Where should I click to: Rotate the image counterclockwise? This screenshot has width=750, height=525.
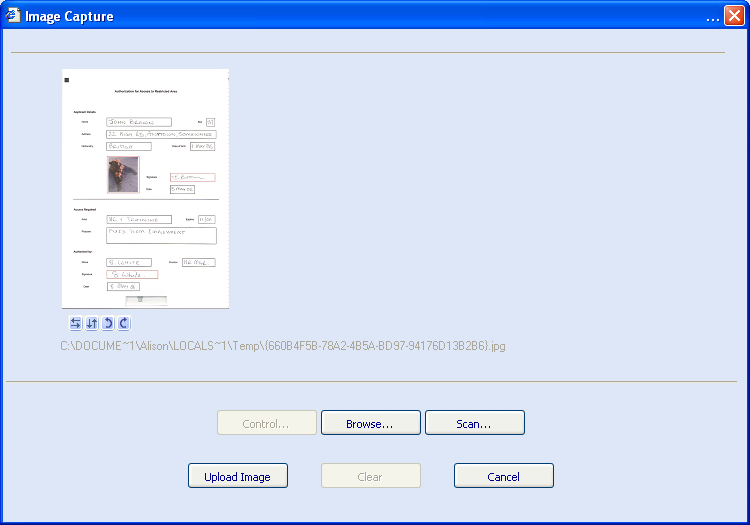pos(108,323)
